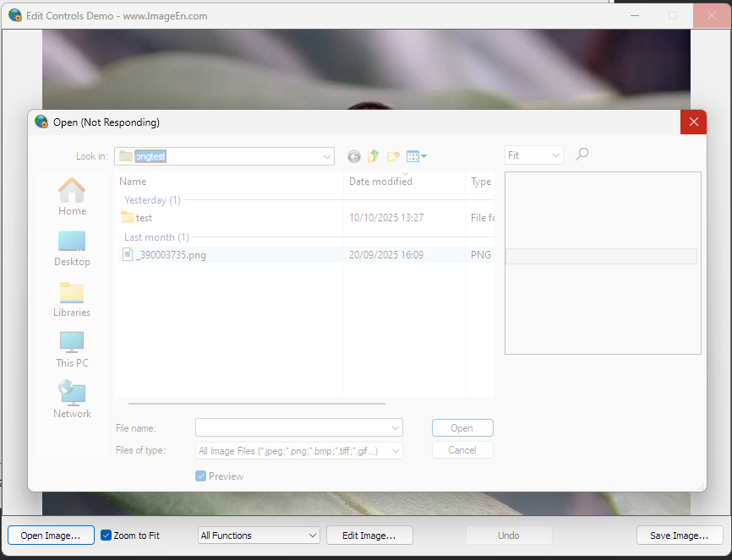
Task: Open Libraries in the places bar
Action: point(72,299)
